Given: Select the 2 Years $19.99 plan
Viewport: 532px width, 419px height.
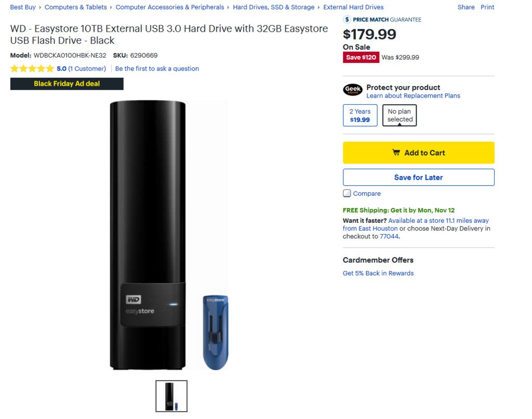Looking at the screenshot, I should click(x=360, y=115).
